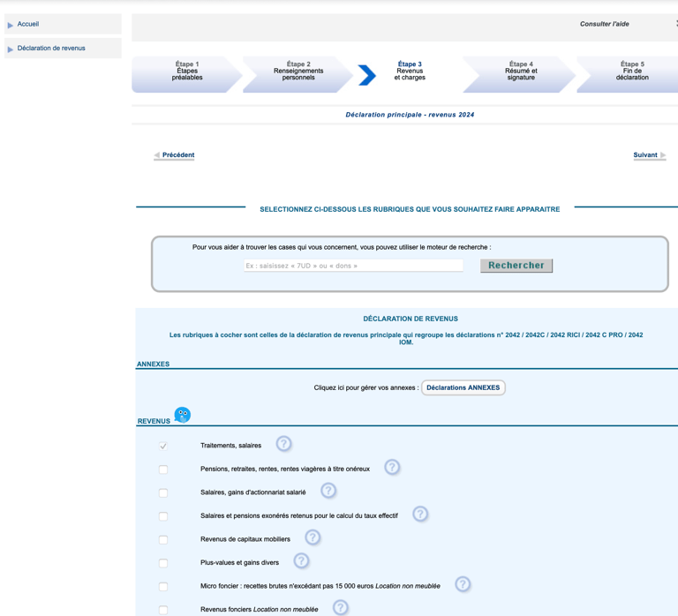
Task: Open help icon for Revenus de capitaux mobiliers
Action: pos(313,537)
